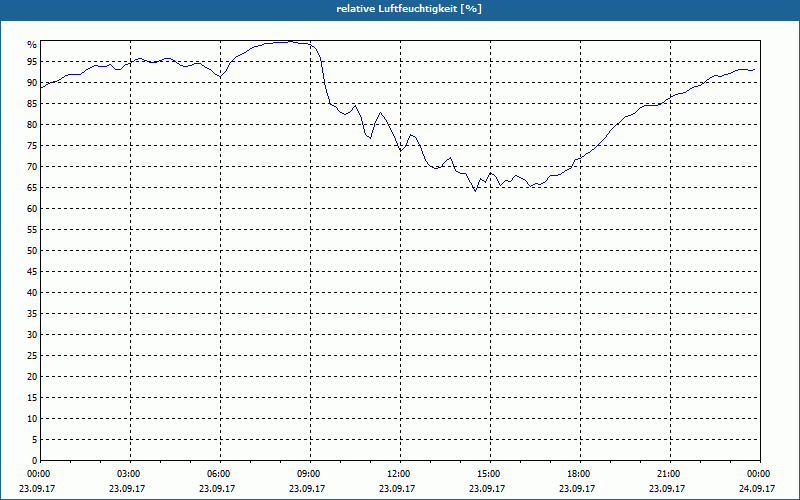Click the y-axis value "15"
Image resolution: width=800 pixels, height=500 pixels.
[x=32, y=398]
